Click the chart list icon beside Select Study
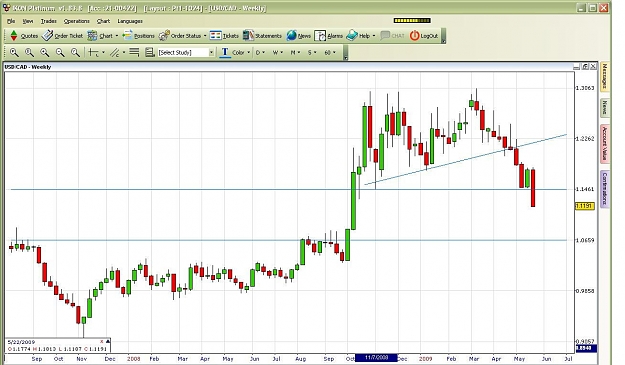Screen dimensions: 625x365 point(149,53)
